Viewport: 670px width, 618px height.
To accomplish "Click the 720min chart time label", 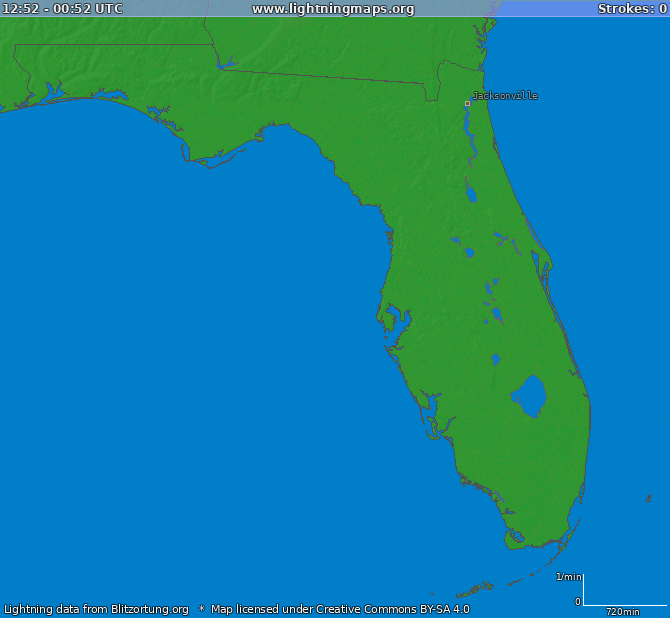I will point(623,612).
